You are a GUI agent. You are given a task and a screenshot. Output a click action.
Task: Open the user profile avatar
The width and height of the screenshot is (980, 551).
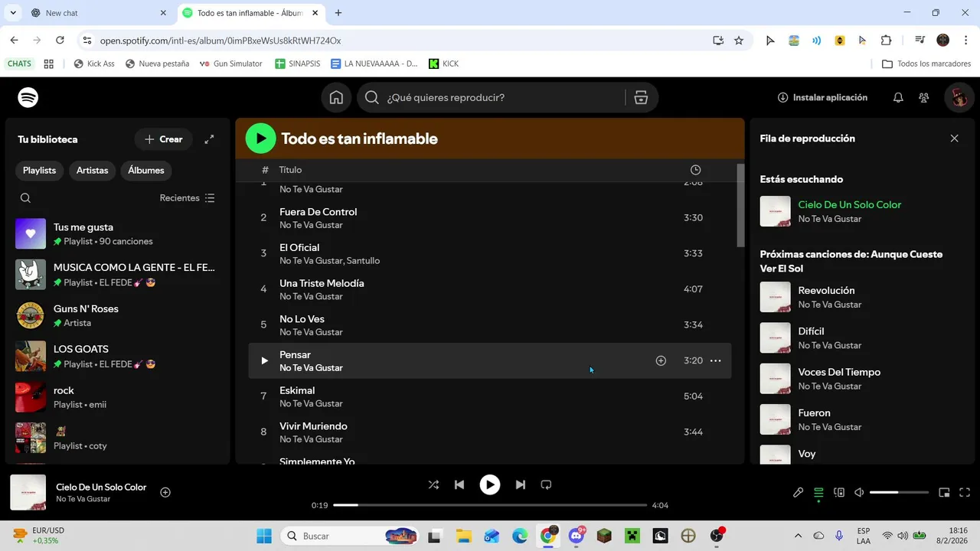(959, 97)
